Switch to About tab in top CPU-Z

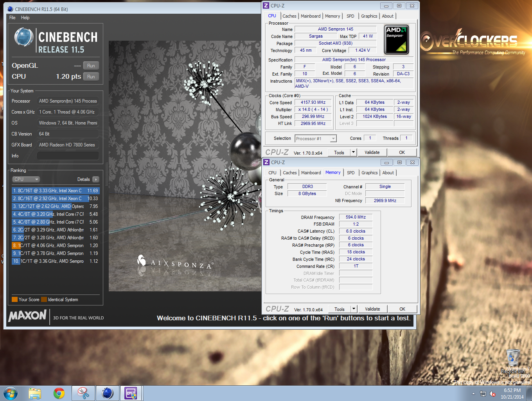click(388, 16)
